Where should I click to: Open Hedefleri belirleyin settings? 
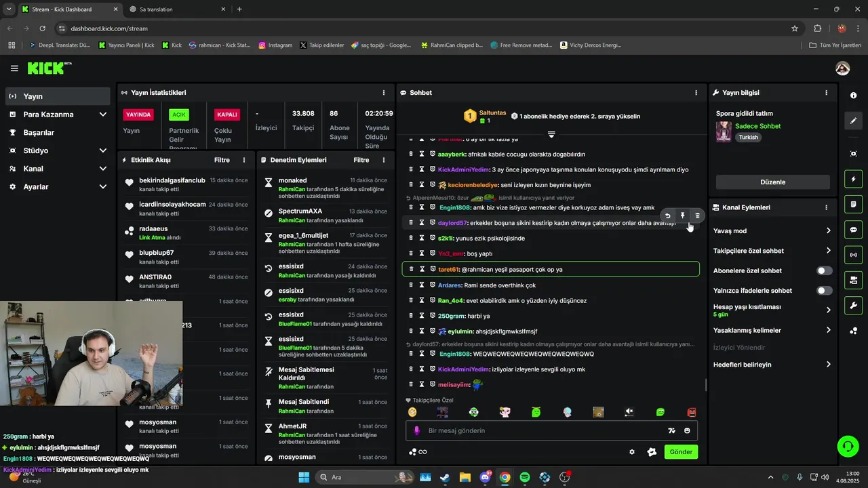click(772, 365)
